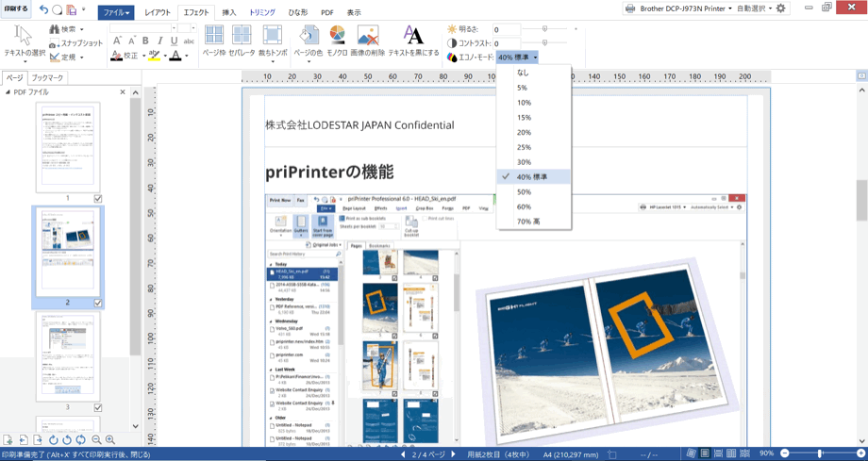The image size is (868, 461).
Task: Go to next page arrow in status bar
Action: point(453,453)
